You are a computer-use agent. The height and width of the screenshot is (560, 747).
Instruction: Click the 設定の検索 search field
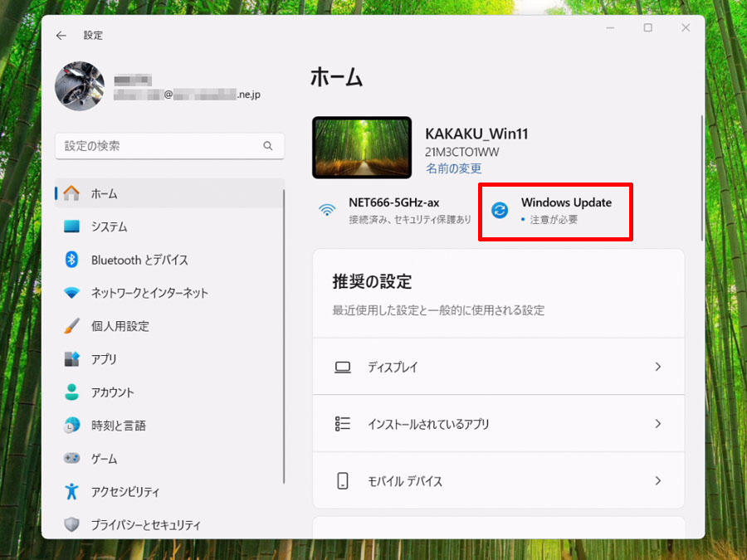[169, 146]
